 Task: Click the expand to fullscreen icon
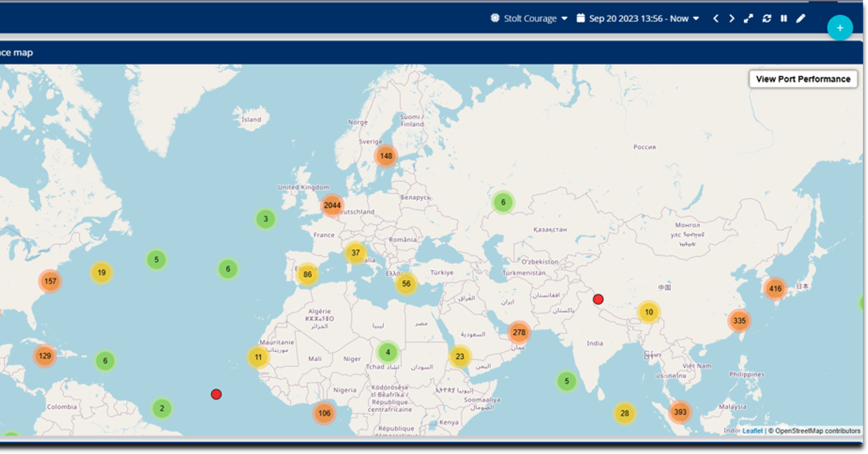pos(748,19)
